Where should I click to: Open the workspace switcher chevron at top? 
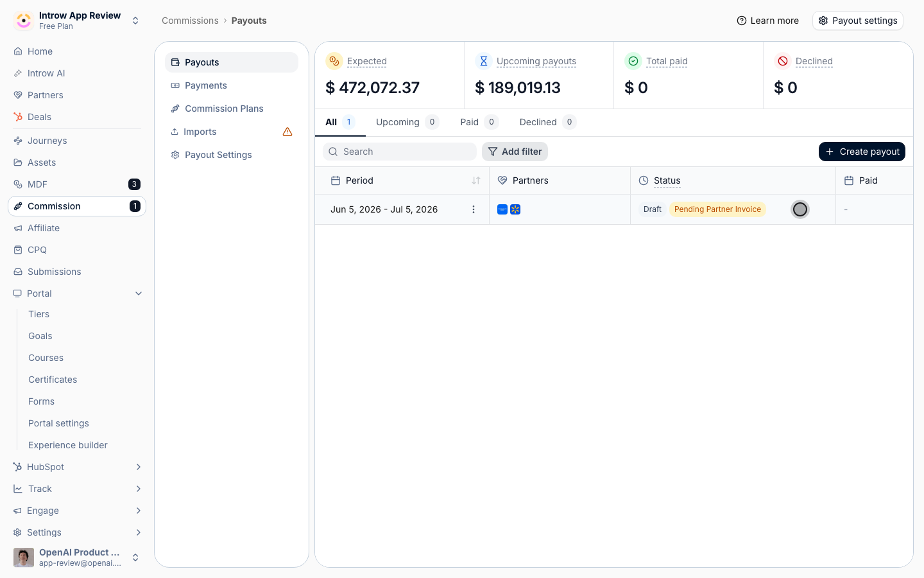pos(135,21)
